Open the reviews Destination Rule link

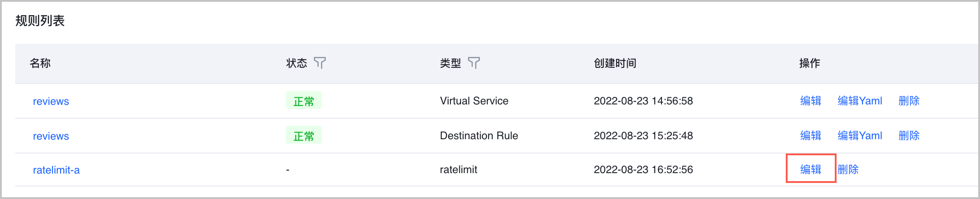coord(51,136)
